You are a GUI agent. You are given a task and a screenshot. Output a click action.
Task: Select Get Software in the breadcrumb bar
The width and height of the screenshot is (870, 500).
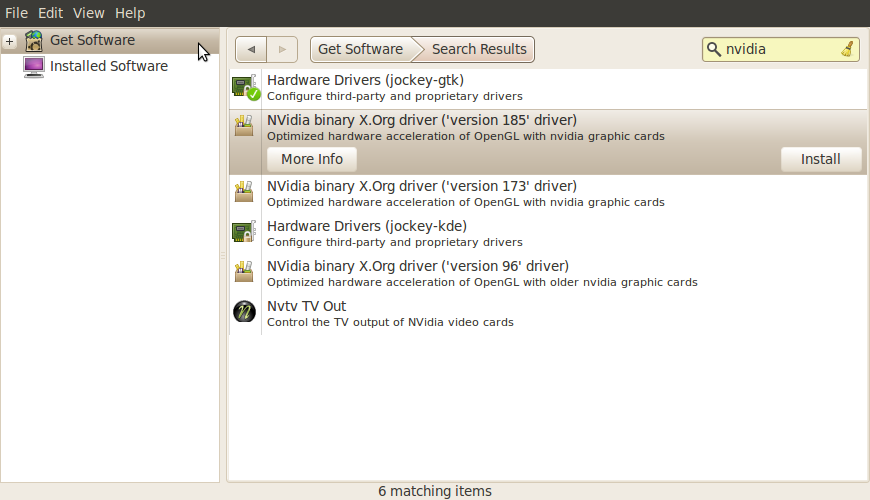(x=360, y=49)
